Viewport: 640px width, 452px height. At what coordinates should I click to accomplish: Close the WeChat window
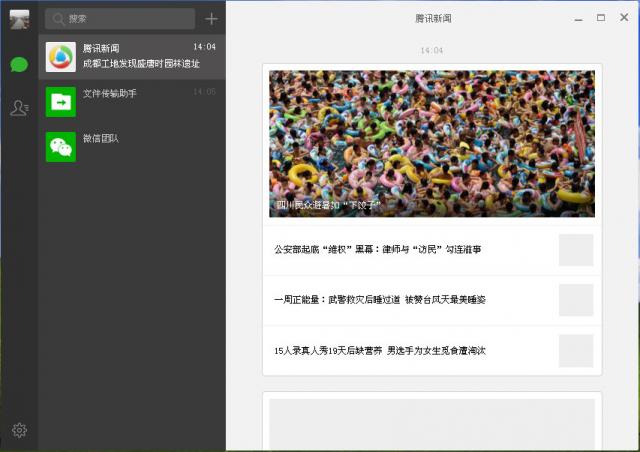pyautogui.click(x=624, y=17)
